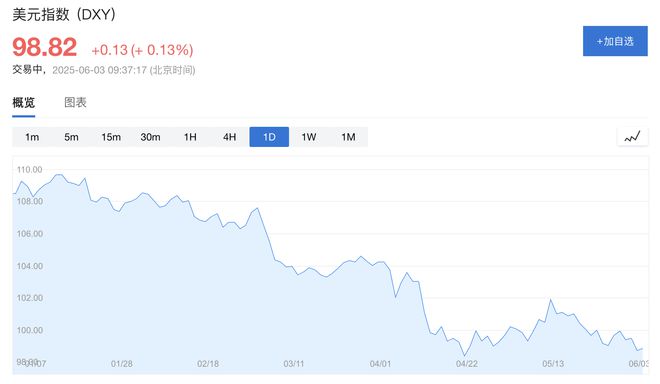The height and width of the screenshot is (384, 660).
Task: Add DXY to watchlist with +加自选
Action: coord(615,41)
